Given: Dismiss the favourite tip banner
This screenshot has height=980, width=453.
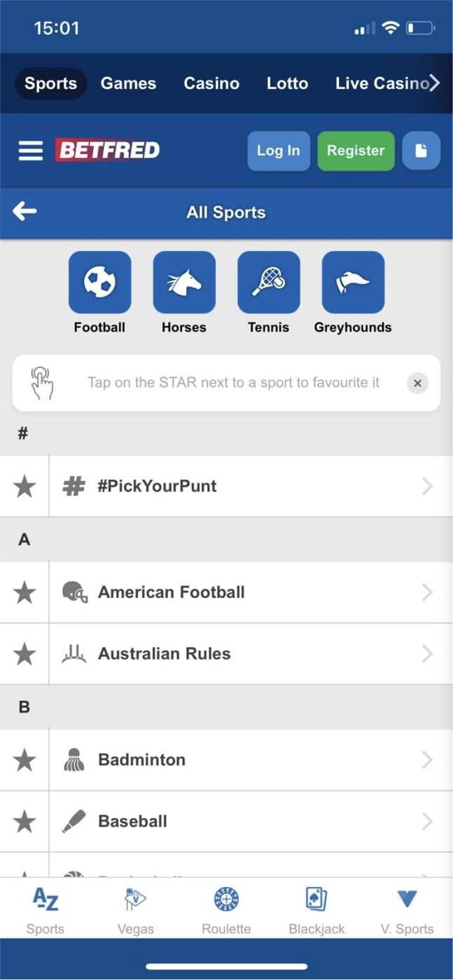Looking at the screenshot, I should [417, 383].
